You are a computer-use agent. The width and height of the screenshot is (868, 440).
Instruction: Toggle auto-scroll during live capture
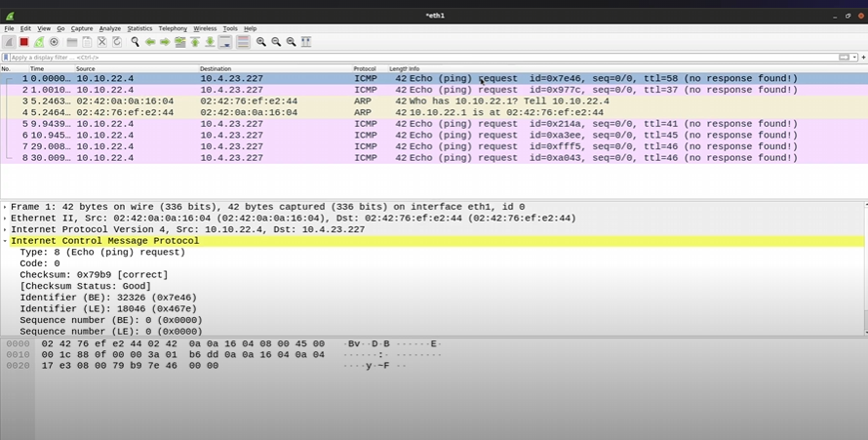[225, 42]
